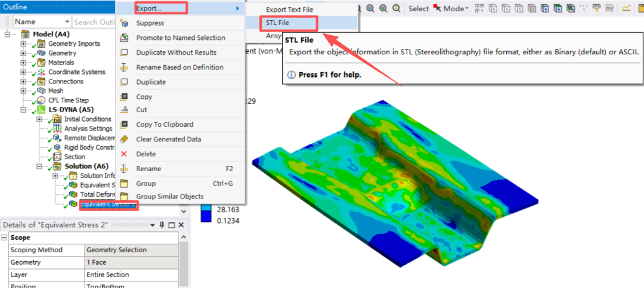Image resolution: width=644 pixels, height=288 pixels.
Task: Maximize the Details panel using the square icon
Action: click(172, 225)
